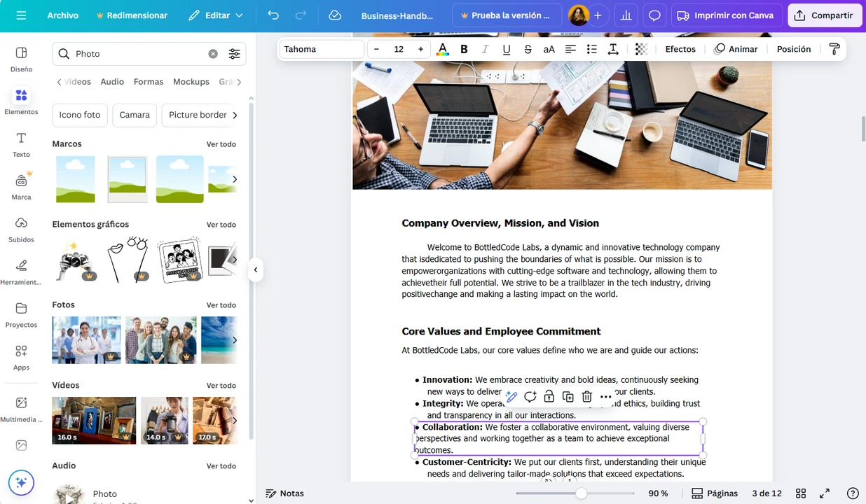Toggle bulleted list formatting

(591, 49)
